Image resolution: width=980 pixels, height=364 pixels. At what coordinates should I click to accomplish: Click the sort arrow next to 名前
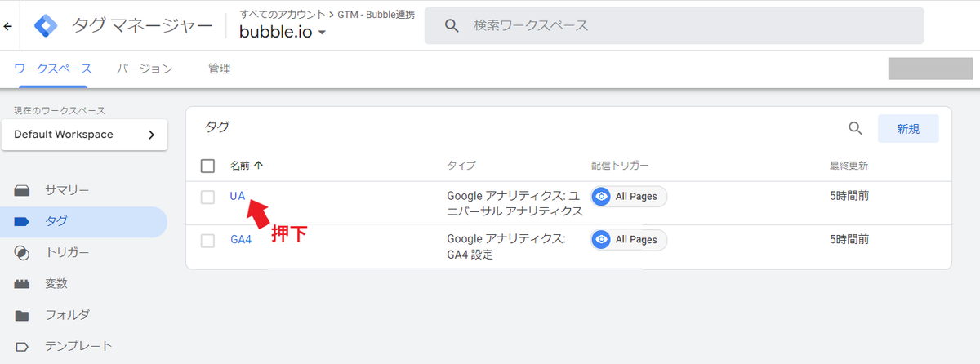[x=259, y=166]
